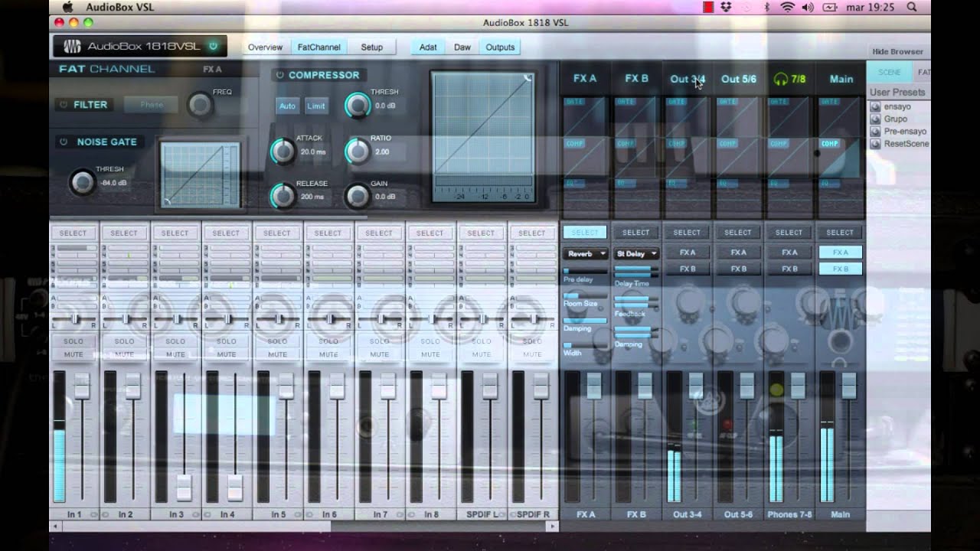Click the compressor THRESH knob
Image resolution: width=980 pixels, height=551 pixels.
click(357, 105)
